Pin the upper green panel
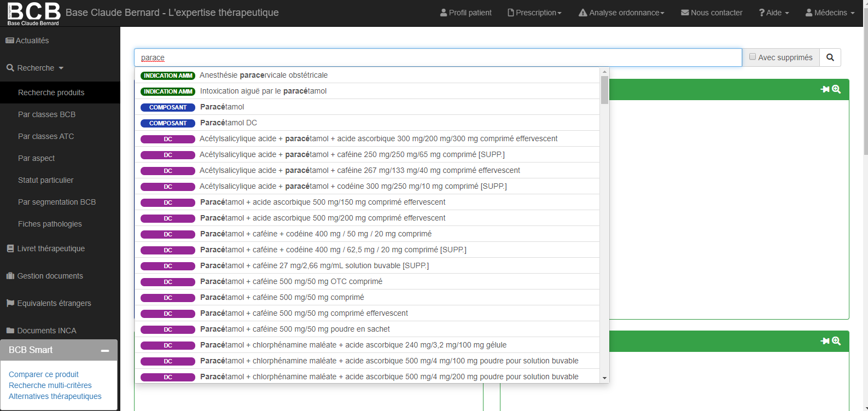 point(825,89)
